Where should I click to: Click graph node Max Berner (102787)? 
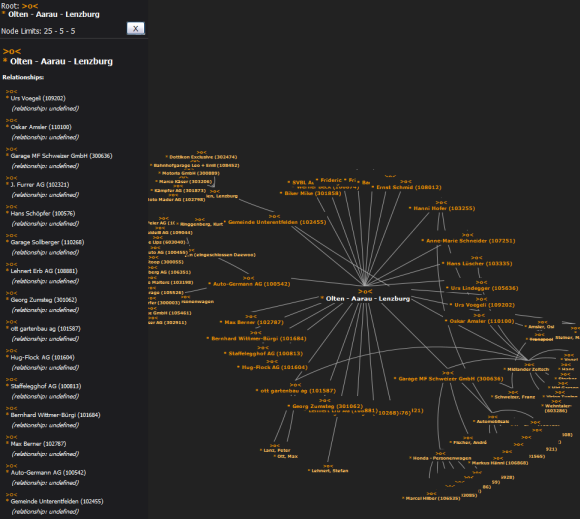click(254, 323)
